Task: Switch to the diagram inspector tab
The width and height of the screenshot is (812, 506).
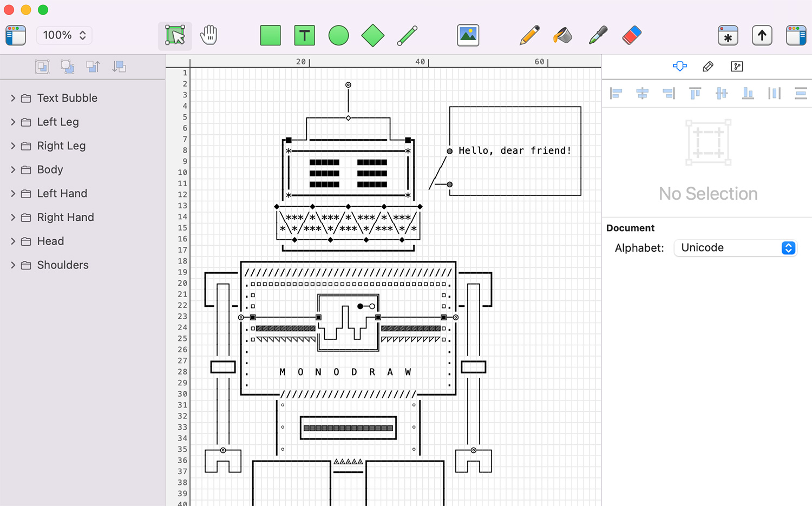Action: click(x=737, y=67)
